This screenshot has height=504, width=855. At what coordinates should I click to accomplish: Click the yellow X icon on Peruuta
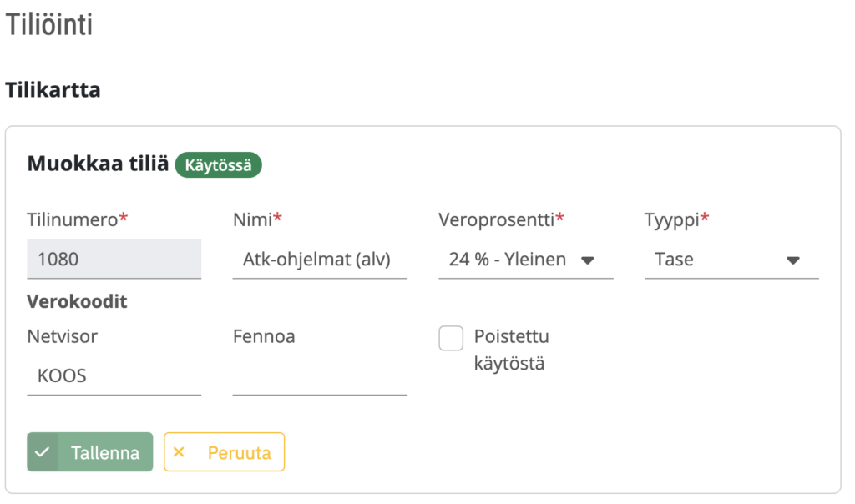coord(179,451)
